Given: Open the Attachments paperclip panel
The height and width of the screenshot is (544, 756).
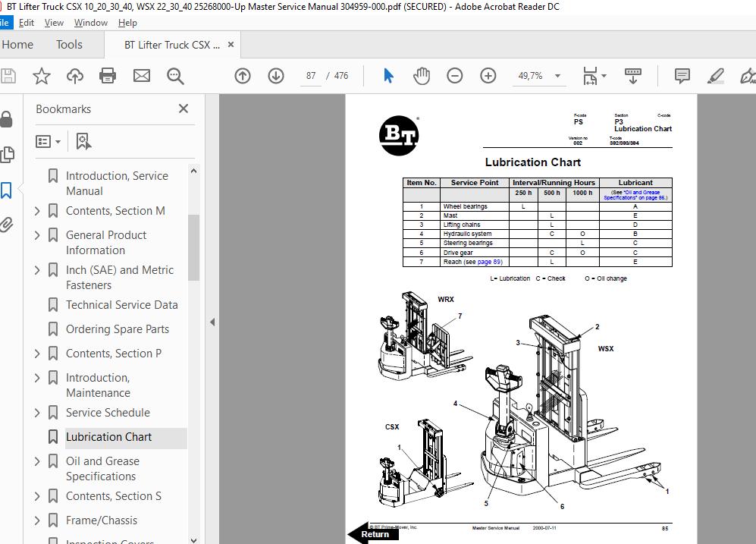Looking at the screenshot, I should coord(7,225).
